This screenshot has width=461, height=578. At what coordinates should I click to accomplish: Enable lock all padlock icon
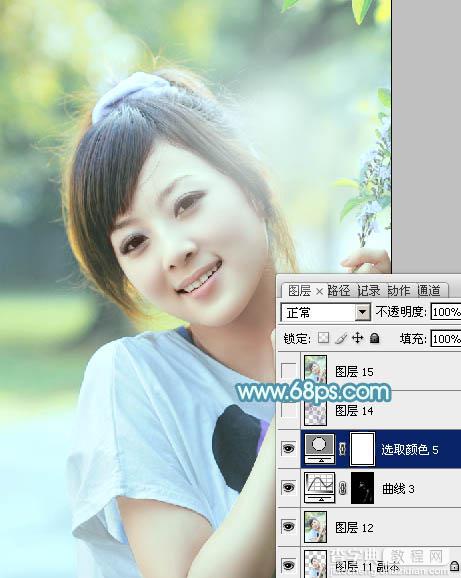coord(374,338)
